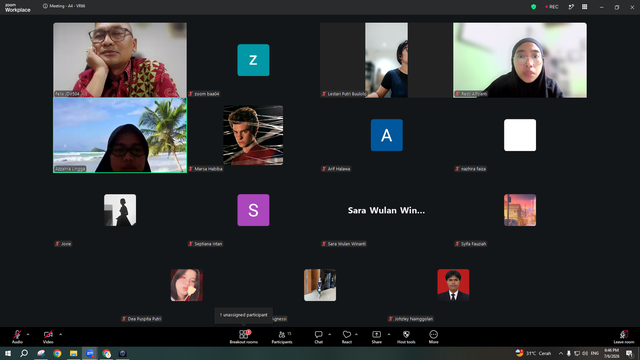Viewport: 640px width, 360px height.
Task: Click the view layout grid icon
Action: point(584,7)
